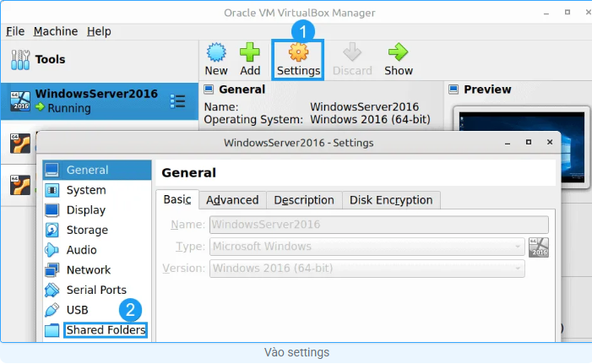Click the General header in details pane

[x=242, y=90]
